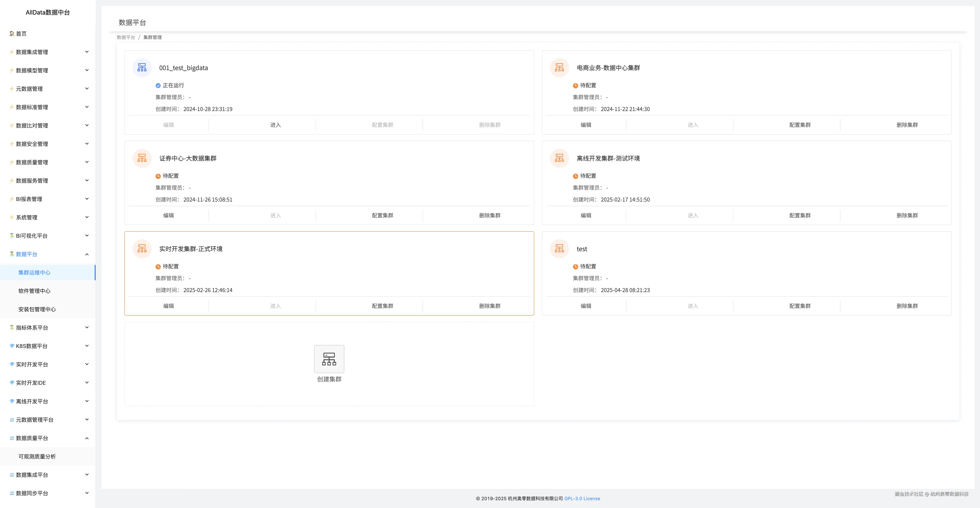Enter the 001_test_bigdata cluster via 进入

(x=275, y=125)
